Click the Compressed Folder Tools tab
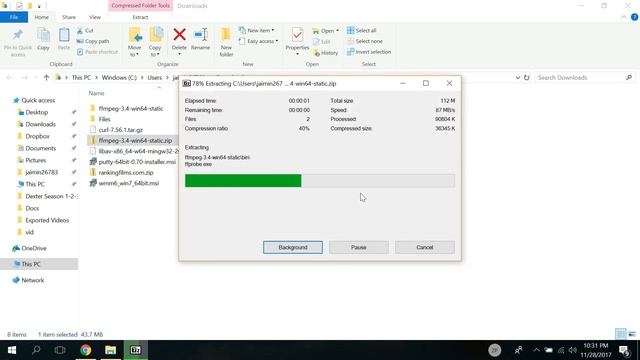 (x=140, y=6)
